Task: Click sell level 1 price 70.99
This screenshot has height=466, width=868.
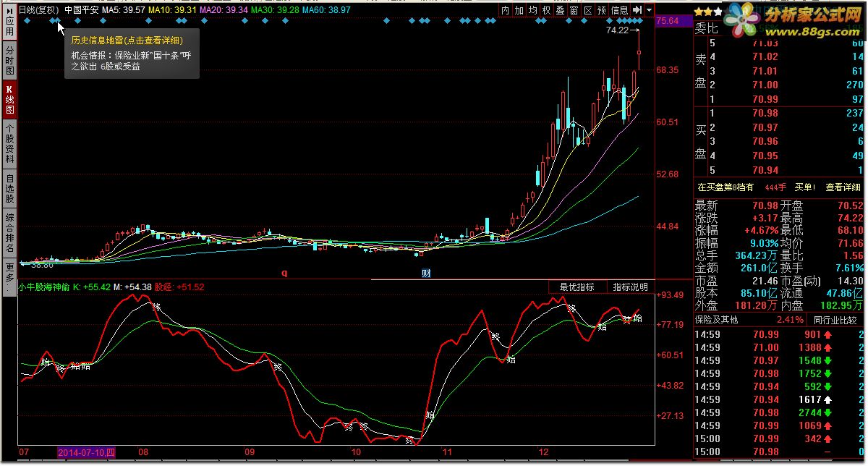Action: pyautogui.click(x=765, y=99)
